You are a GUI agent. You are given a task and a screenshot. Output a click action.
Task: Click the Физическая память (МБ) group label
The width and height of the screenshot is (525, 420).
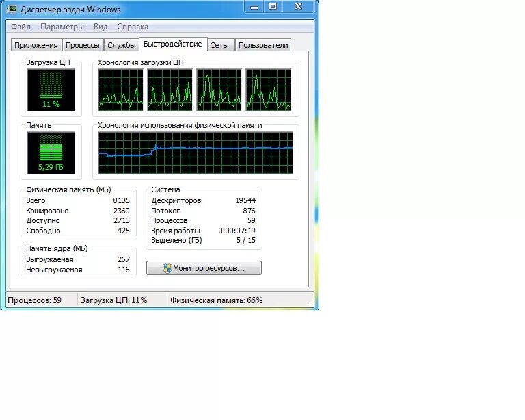[x=68, y=189]
